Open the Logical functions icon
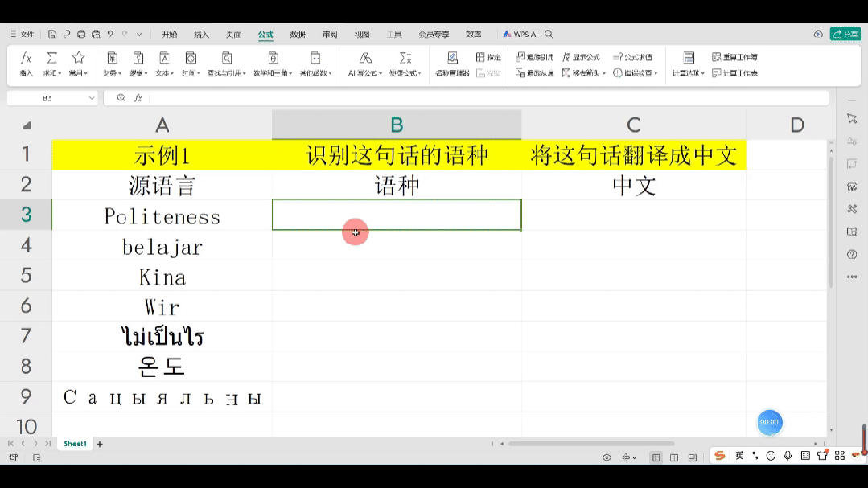The width and height of the screenshot is (868, 488). [x=138, y=58]
